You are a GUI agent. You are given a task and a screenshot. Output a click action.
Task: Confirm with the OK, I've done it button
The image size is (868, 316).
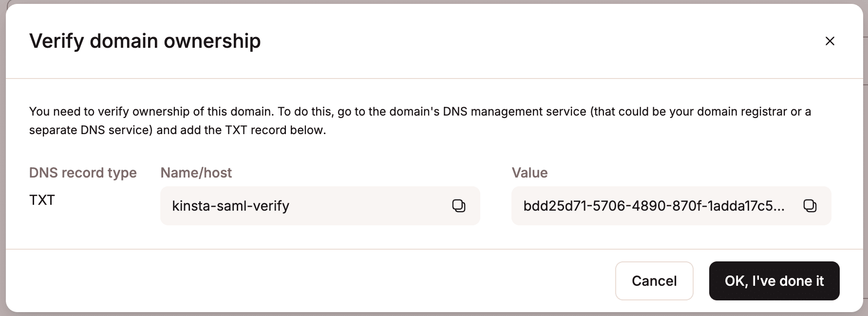(774, 281)
